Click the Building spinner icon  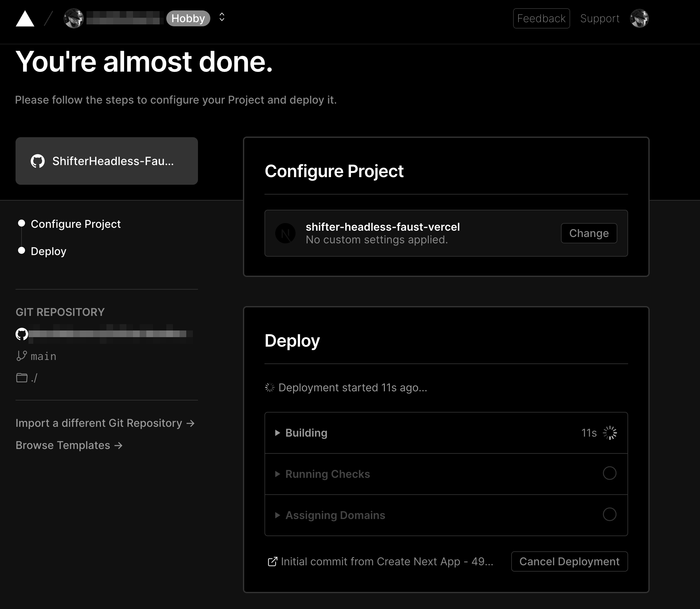610,433
